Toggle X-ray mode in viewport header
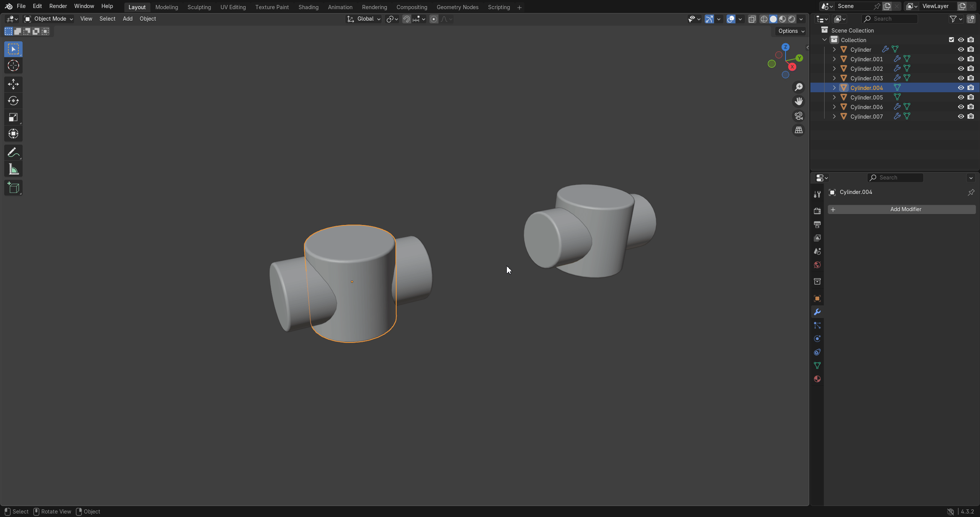This screenshot has height=517, width=980. [x=752, y=19]
